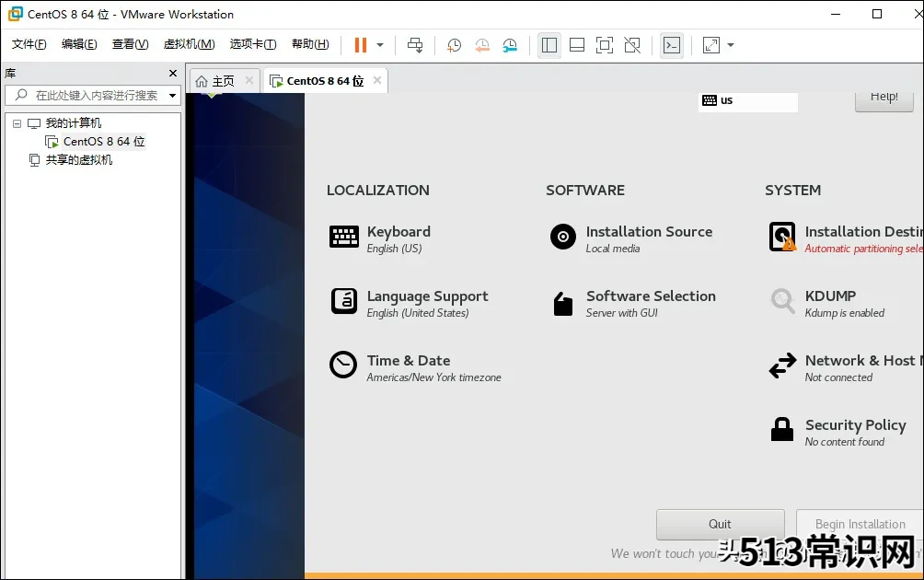The width and height of the screenshot is (924, 580).
Task: Toggle the thumbnail bar view
Action: click(x=577, y=45)
